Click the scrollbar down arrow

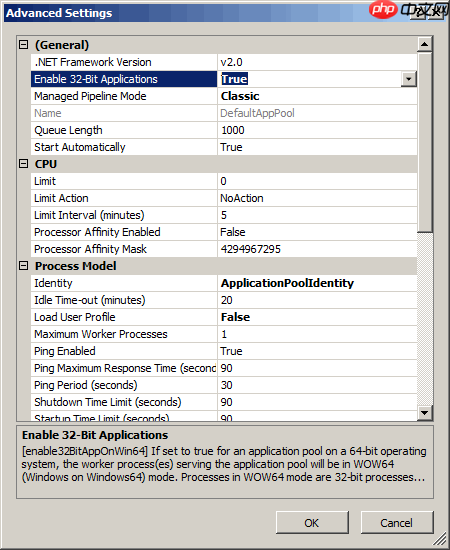coord(425,412)
